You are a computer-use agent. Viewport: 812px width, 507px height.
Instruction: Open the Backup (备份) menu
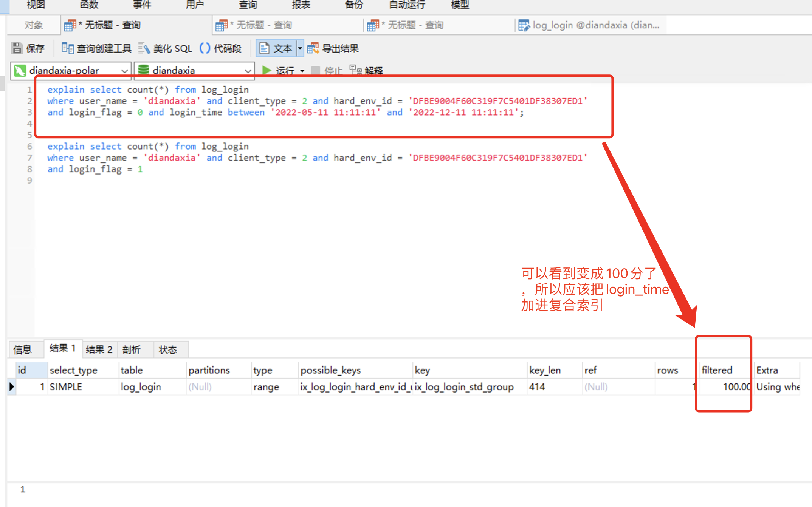[x=353, y=5]
